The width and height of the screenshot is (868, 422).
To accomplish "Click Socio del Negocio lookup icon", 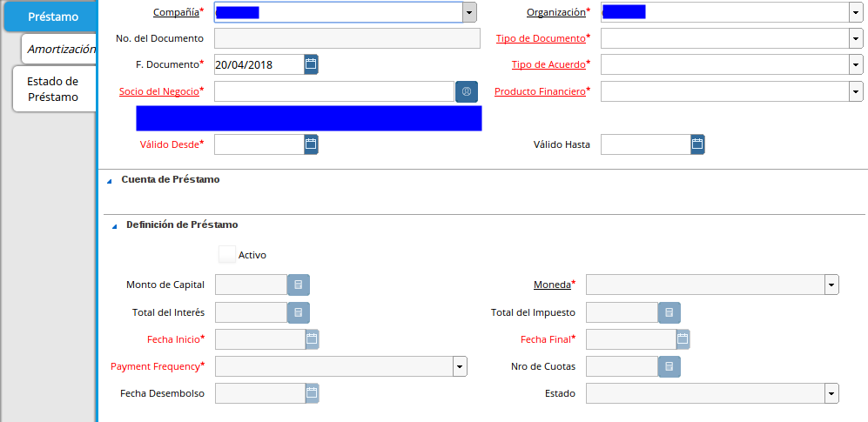I will (467, 91).
